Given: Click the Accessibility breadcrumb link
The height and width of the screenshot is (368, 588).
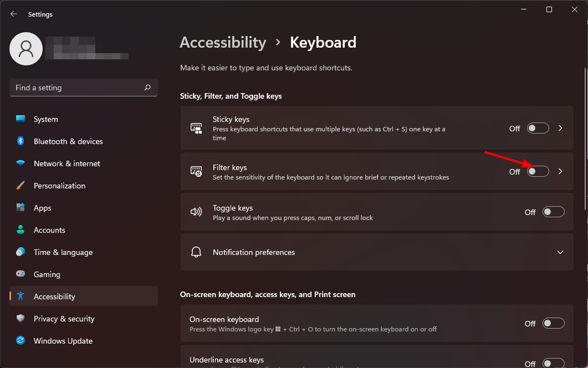Looking at the screenshot, I should 223,42.
